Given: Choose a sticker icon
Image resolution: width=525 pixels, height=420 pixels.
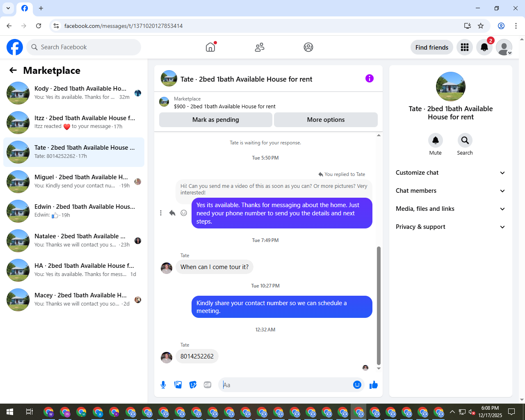Looking at the screenshot, I should pos(193,385).
